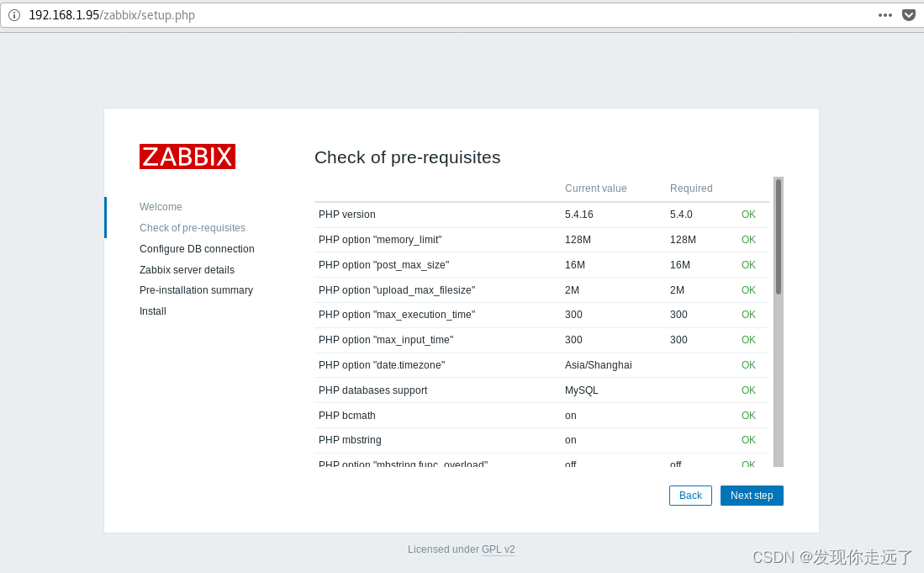Open the page actions three-dot menu

coord(884,15)
